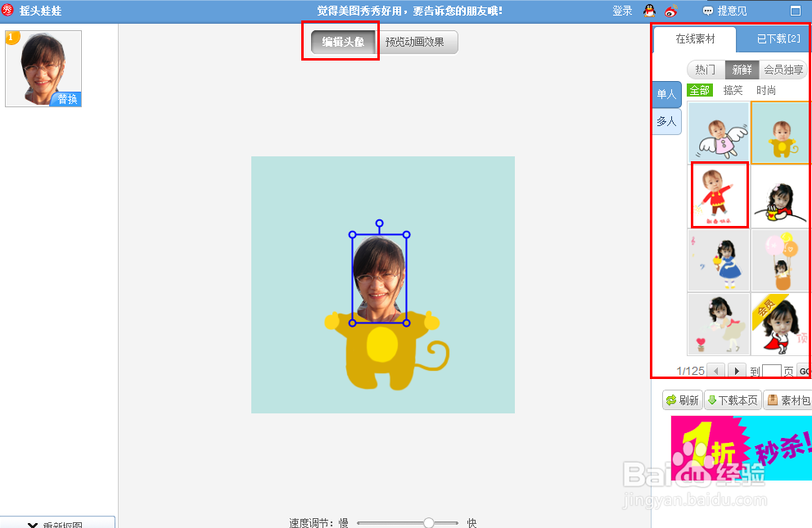Click the rotation handle above the head
The height and width of the screenshot is (528, 812).
(380, 223)
